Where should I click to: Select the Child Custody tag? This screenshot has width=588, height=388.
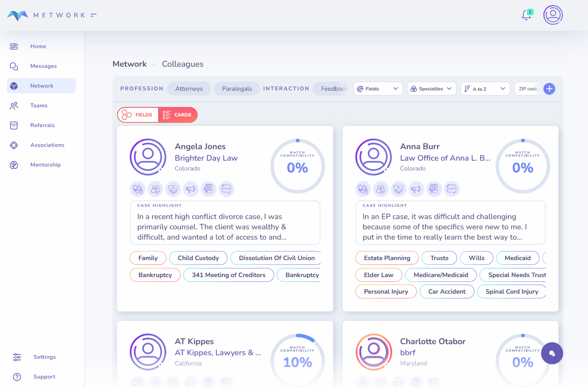[198, 258]
